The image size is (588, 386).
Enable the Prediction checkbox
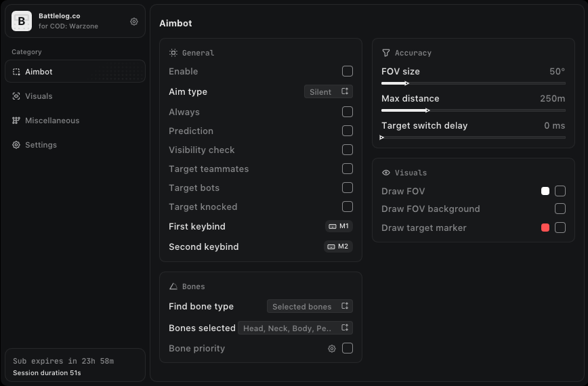coord(348,131)
